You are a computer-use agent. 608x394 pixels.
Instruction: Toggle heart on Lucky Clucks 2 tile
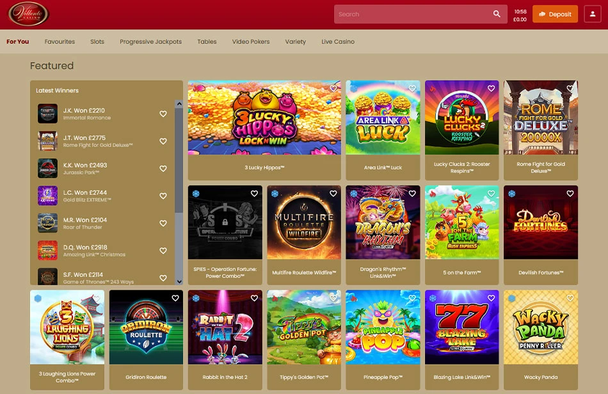pos(491,88)
